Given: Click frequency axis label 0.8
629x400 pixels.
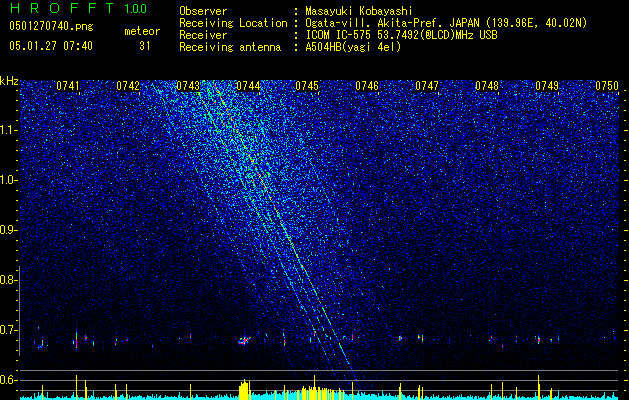Looking at the screenshot, I should click(8, 280).
